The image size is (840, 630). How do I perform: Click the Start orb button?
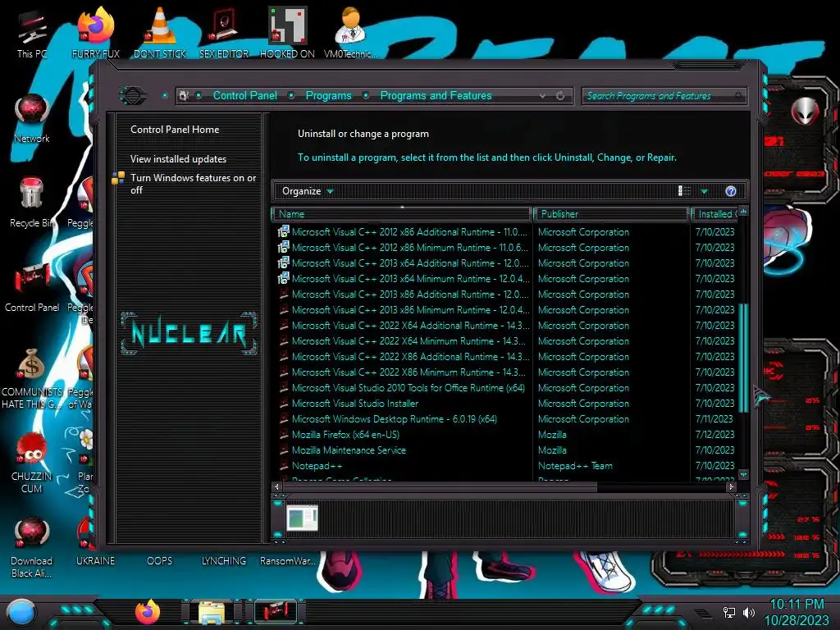[x=21, y=612]
